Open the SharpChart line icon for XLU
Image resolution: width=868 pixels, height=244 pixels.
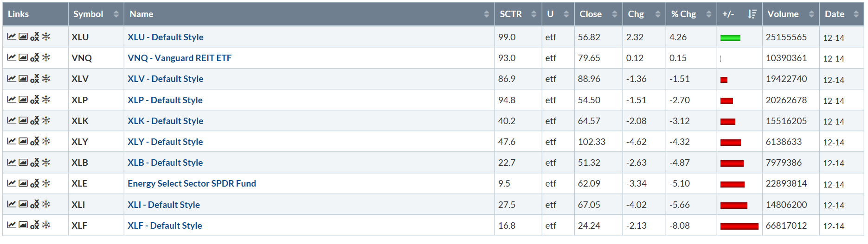click(x=12, y=37)
